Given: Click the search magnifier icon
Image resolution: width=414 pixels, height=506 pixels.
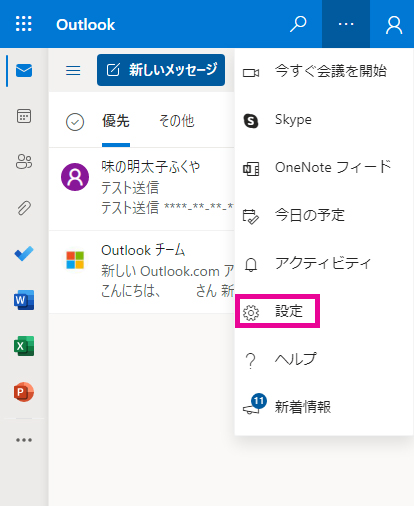Looking at the screenshot, I should pyautogui.click(x=298, y=24).
